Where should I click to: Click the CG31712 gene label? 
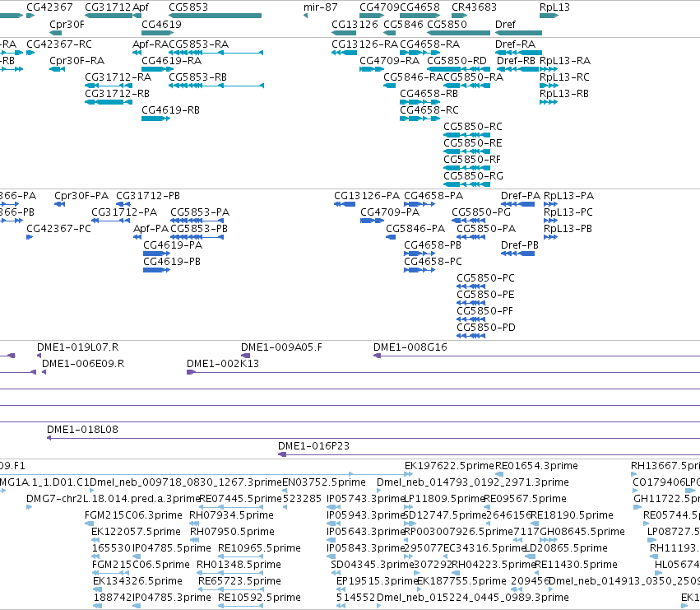(108, 7)
